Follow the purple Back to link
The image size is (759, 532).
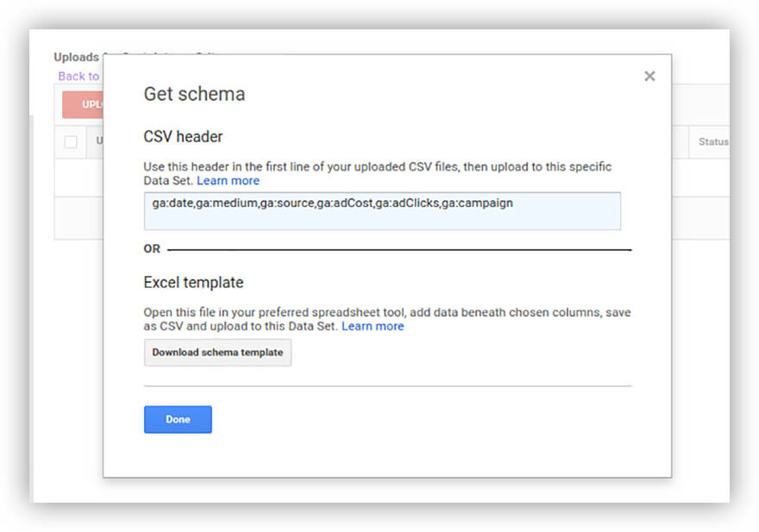coord(78,76)
